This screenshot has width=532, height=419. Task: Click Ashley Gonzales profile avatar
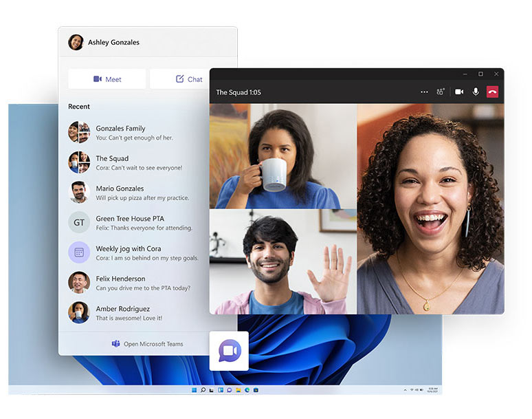click(x=76, y=42)
